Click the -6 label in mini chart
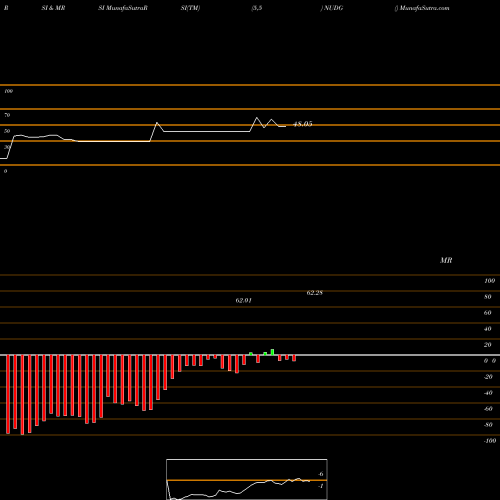This screenshot has width=500, height=500. (x=321, y=474)
